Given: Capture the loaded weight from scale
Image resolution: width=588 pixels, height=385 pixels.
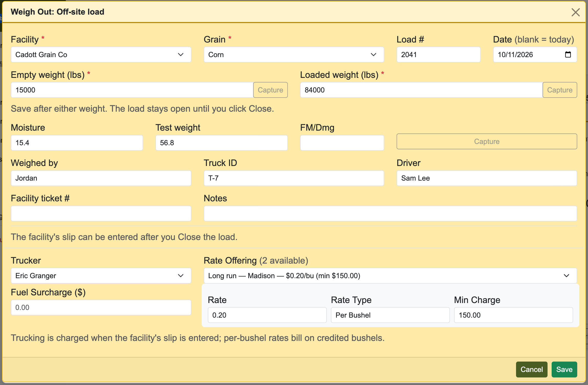Looking at the screenshot, I should click(560, 90).
